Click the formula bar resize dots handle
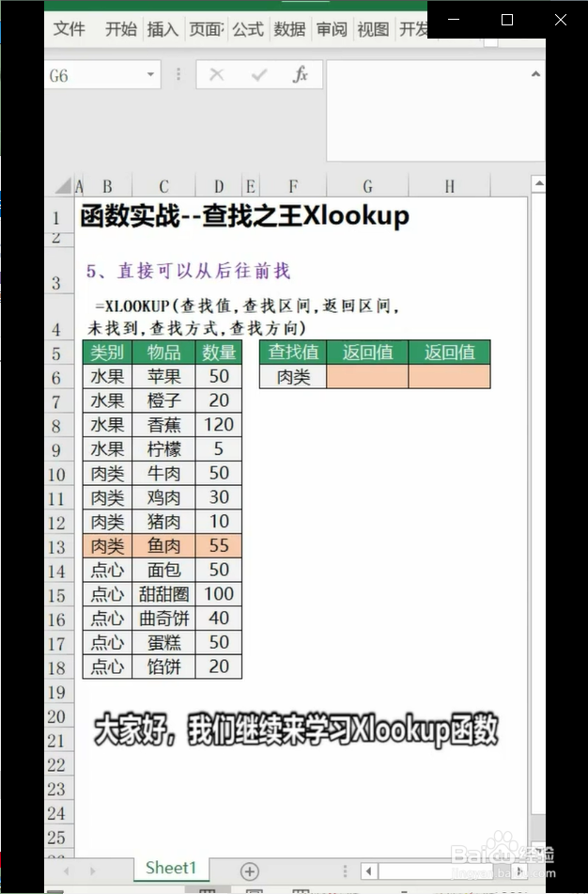Viewport: 588px width, 894px height. (x=178, y=74)
